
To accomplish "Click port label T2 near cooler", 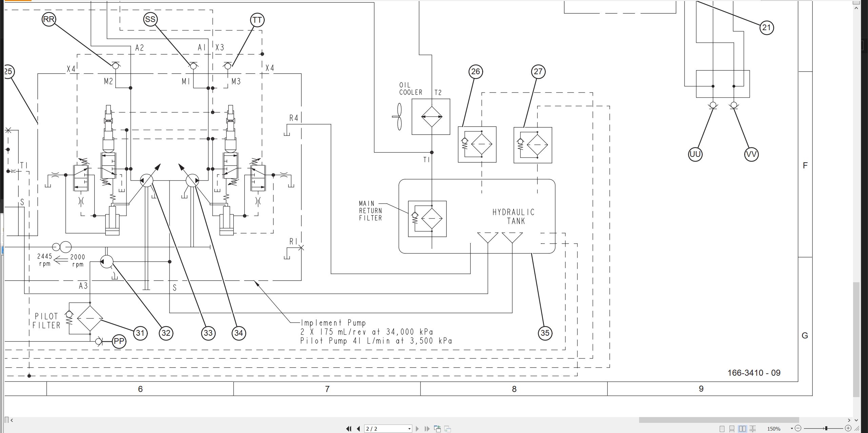I will coord(438,92).
